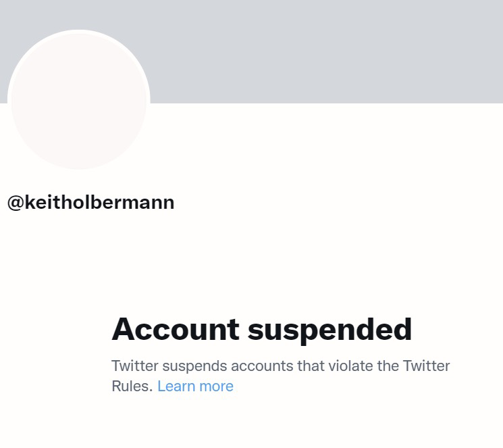Click the word "suspended" in the heading

(x=329, y=329)
